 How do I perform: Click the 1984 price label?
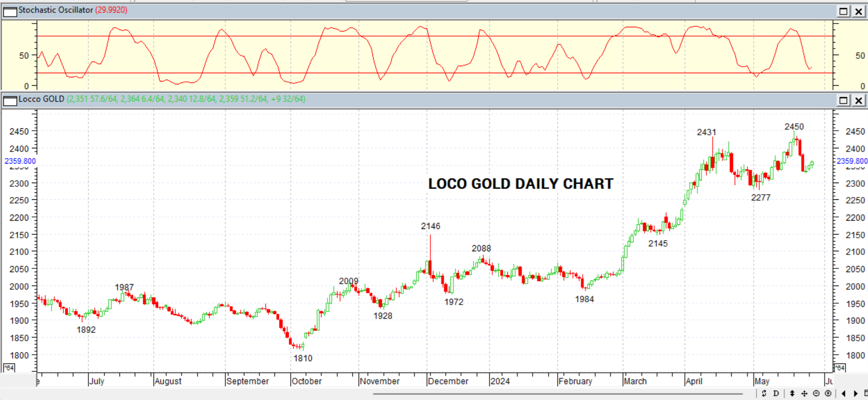tap(584, 299)
